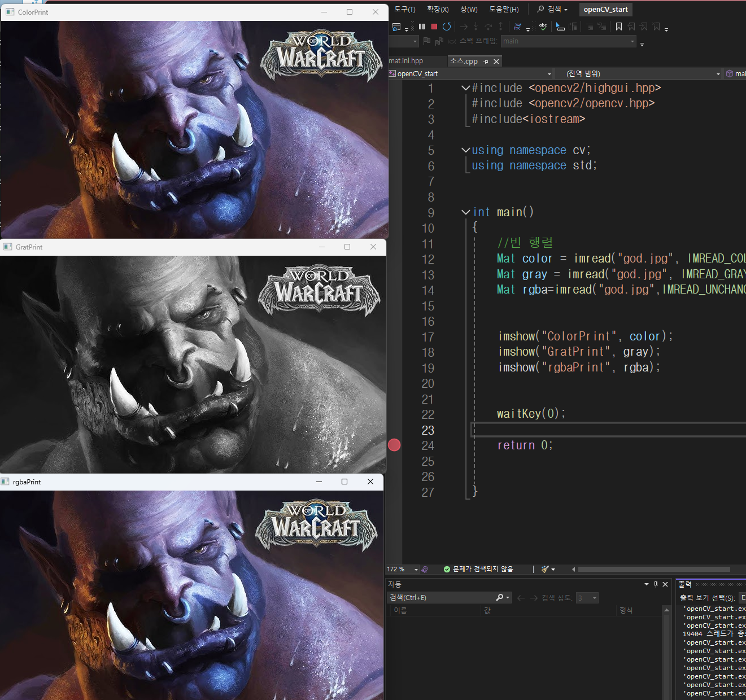The width and height of the screenshot is (746, 700).
Task: Click the magnifier in Autos search box
Action: tap(499, 597)
